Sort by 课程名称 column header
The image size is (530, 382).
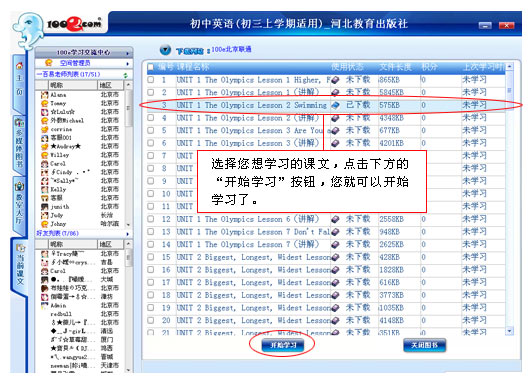[x=193, y=67]
